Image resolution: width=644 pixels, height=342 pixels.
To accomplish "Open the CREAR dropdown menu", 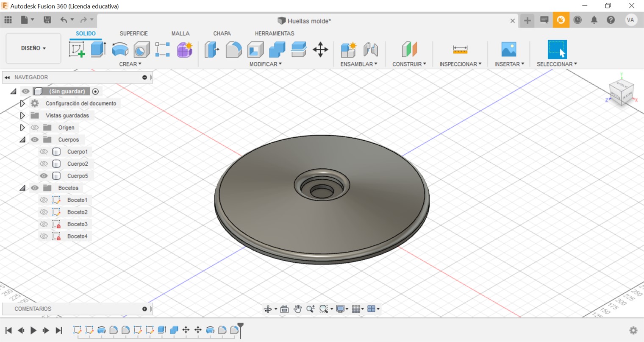I will pos(130,64).
